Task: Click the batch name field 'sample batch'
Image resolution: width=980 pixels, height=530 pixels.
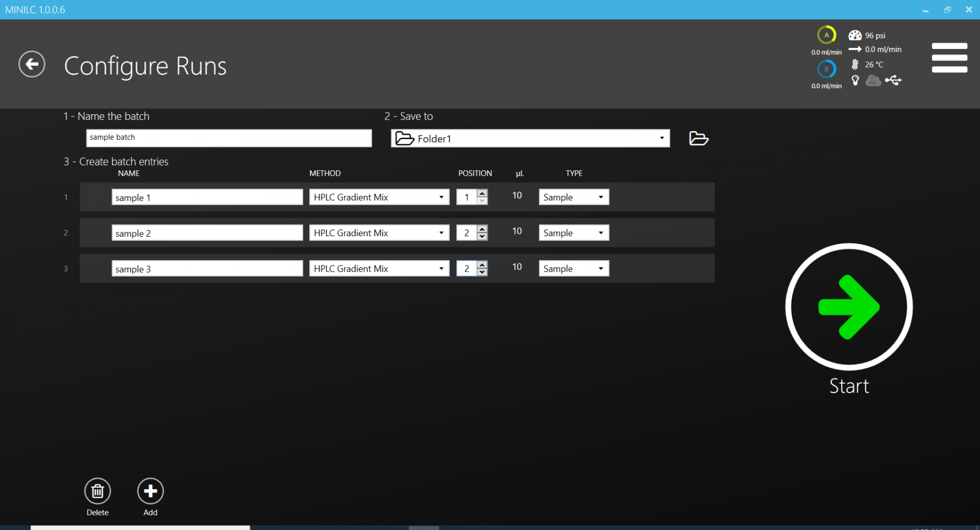Action: pos(229,138)
